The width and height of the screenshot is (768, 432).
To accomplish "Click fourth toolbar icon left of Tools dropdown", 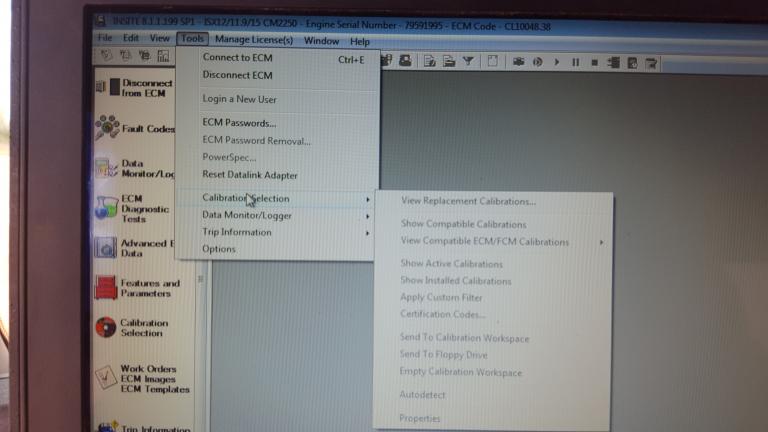I will (x=163, y=56).
